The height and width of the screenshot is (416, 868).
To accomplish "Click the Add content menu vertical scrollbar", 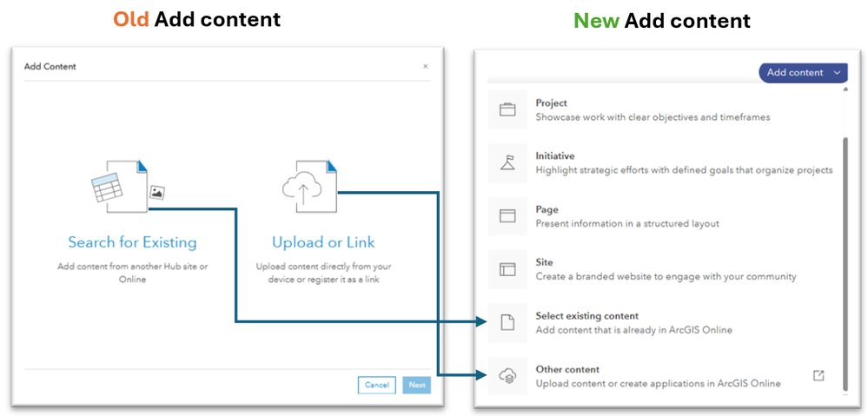I will (x=845, y=264).
